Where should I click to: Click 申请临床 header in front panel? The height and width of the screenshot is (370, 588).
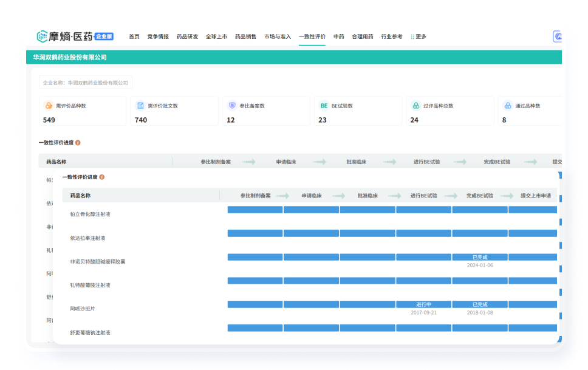coord(312,196)
